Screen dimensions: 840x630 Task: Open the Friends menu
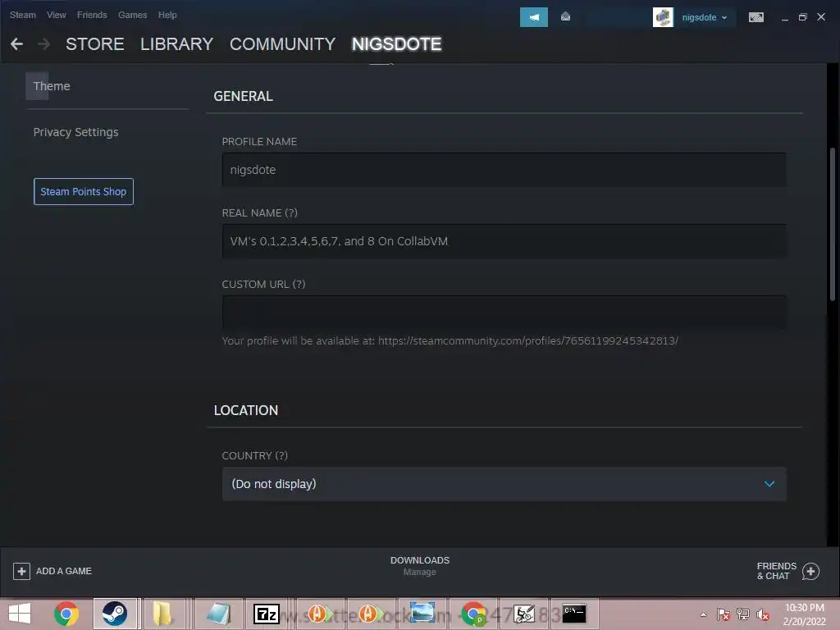92,15
